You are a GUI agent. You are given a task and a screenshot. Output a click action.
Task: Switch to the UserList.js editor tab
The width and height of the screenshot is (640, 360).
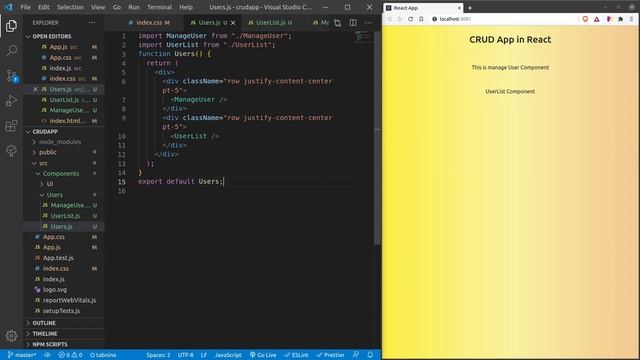[x=270, y=23]
